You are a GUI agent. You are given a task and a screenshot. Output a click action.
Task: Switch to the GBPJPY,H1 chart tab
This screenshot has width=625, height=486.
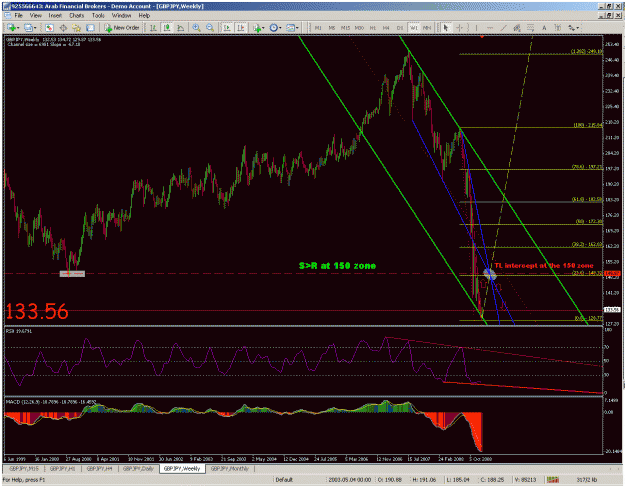coord(62,468)
